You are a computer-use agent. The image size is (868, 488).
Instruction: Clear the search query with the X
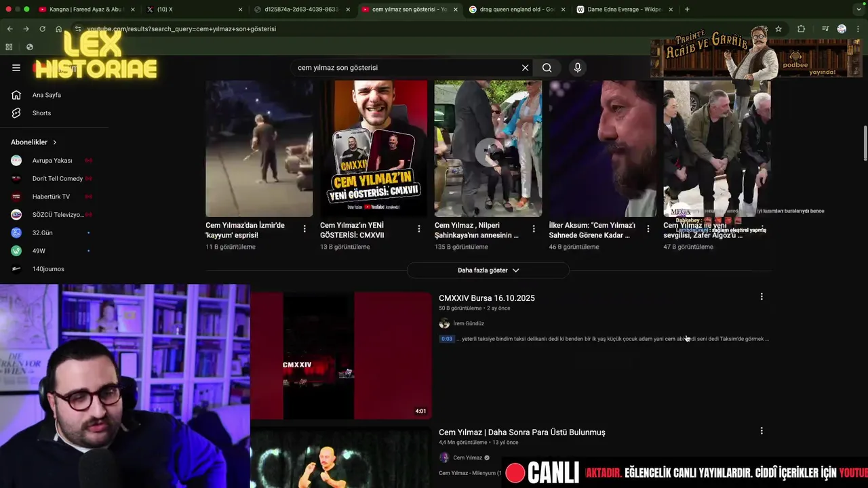525,68
